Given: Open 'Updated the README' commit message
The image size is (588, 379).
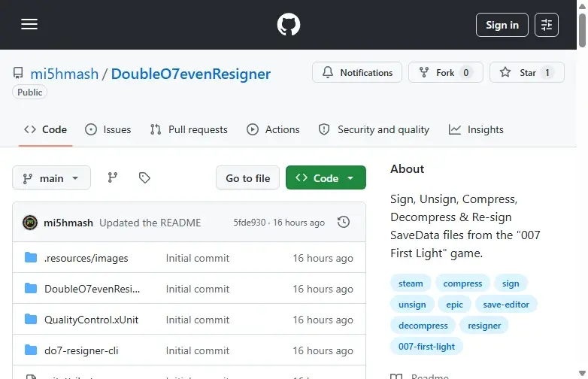Looking at the screenshot, I should (x=150, y=223).
